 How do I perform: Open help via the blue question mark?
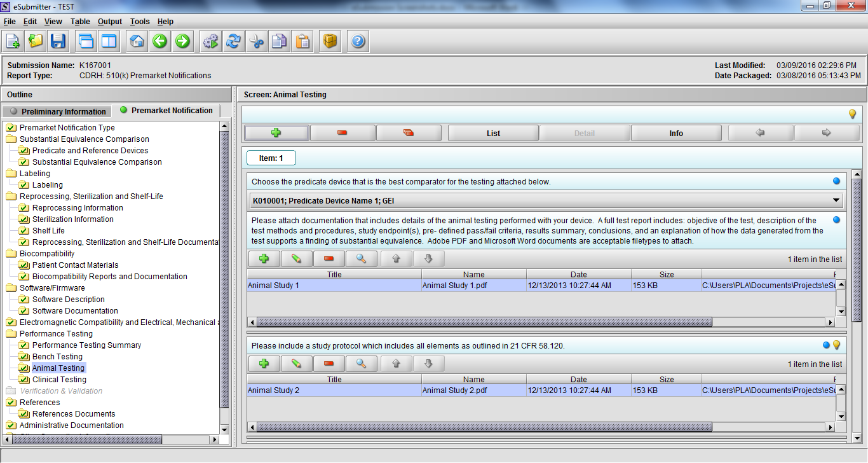pos(358,42)
